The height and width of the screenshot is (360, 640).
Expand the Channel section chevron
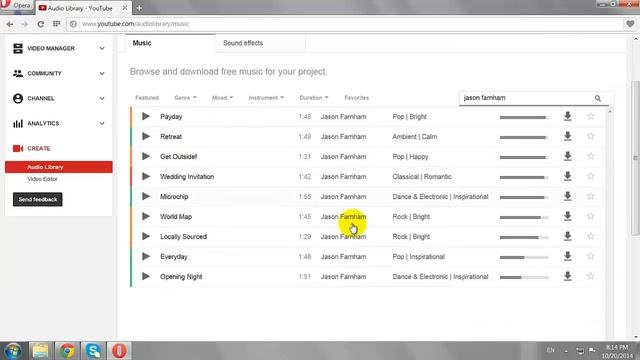click(x=102, y=98)
